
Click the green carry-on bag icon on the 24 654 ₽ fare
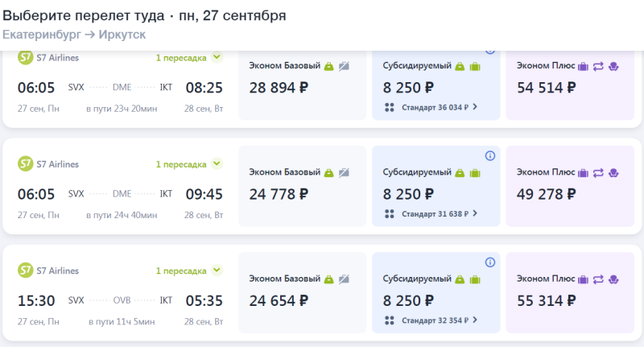[x=329, y=279]
